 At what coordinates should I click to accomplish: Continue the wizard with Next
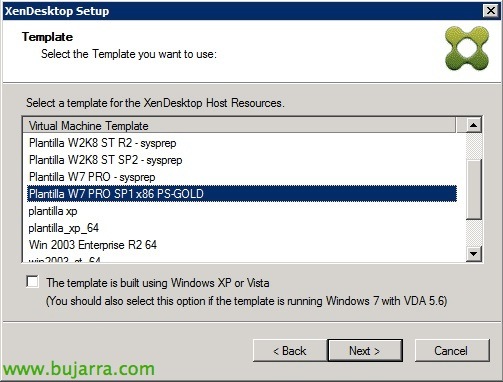tap(365, 351)
